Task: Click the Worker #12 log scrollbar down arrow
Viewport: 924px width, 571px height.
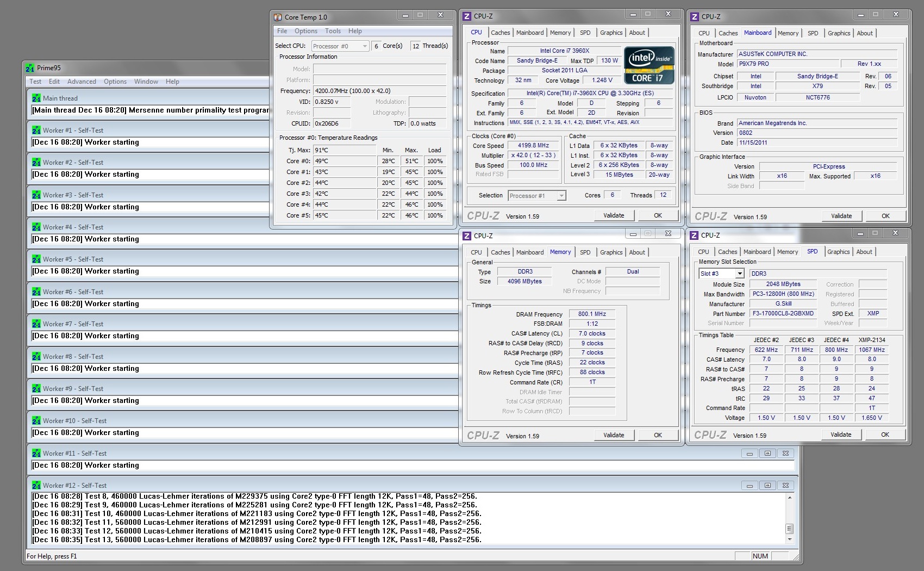Action: [790, 539]
